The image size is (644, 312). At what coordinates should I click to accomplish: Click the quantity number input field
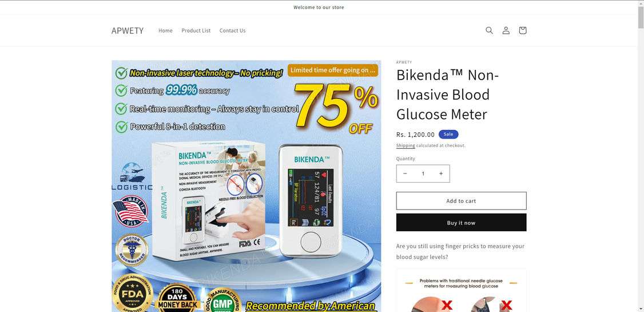coord(423,173)
